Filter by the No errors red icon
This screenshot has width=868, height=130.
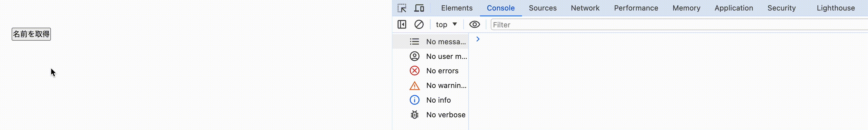tap(414, 71)
